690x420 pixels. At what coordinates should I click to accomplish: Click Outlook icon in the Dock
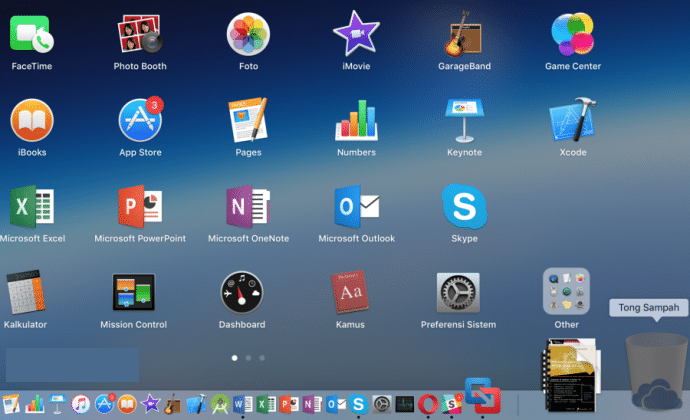336,404
